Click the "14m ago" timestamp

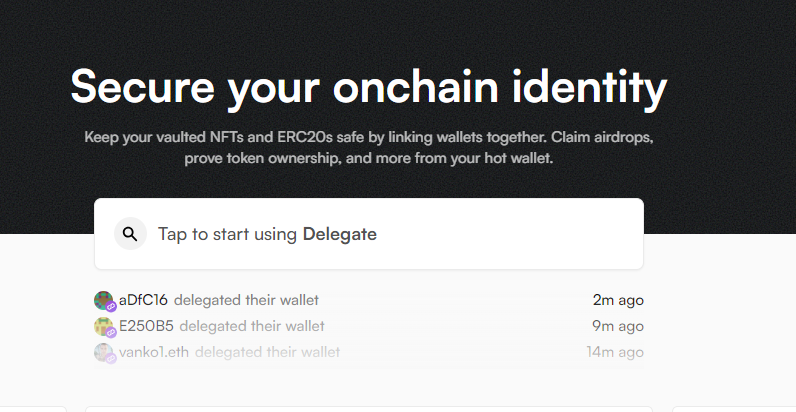(615, 352)
